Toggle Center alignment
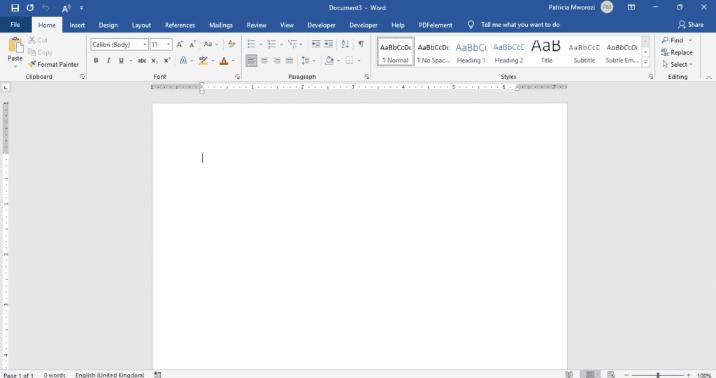Screen dimensions: 716x378 (264, 60)
